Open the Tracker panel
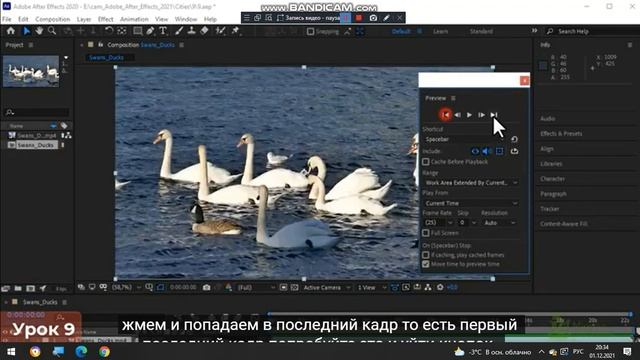 coord(550,209)
